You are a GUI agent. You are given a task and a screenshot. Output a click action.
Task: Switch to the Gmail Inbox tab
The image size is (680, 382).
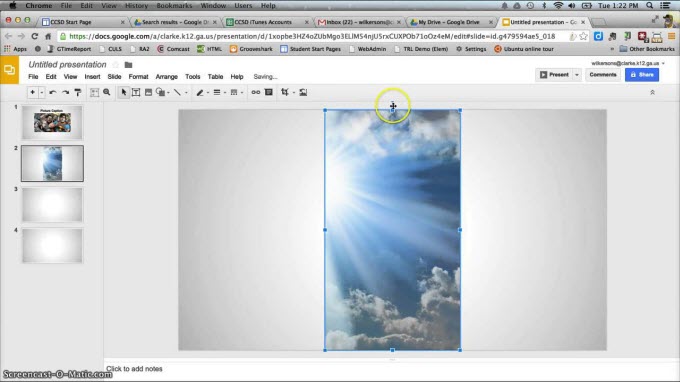pos(359,22)
